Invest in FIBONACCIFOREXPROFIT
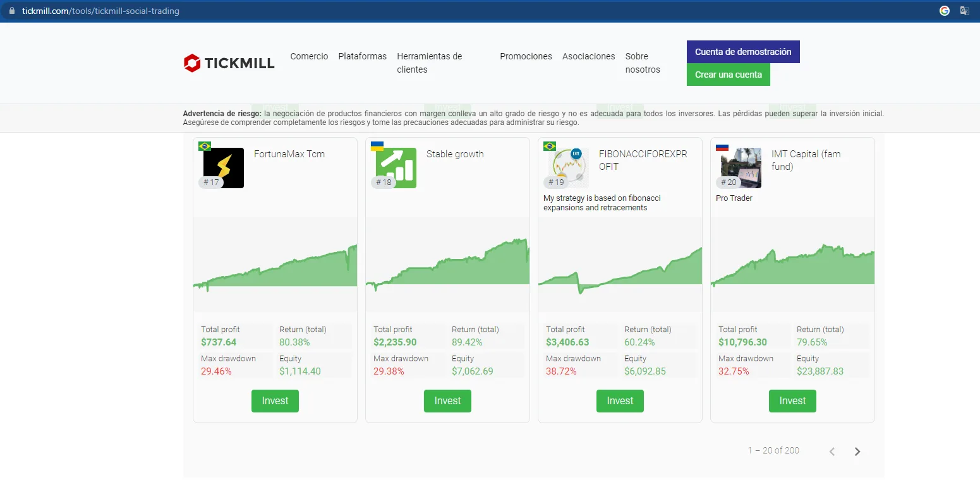Viewport: 980px width, 492px height. [620, 401]
